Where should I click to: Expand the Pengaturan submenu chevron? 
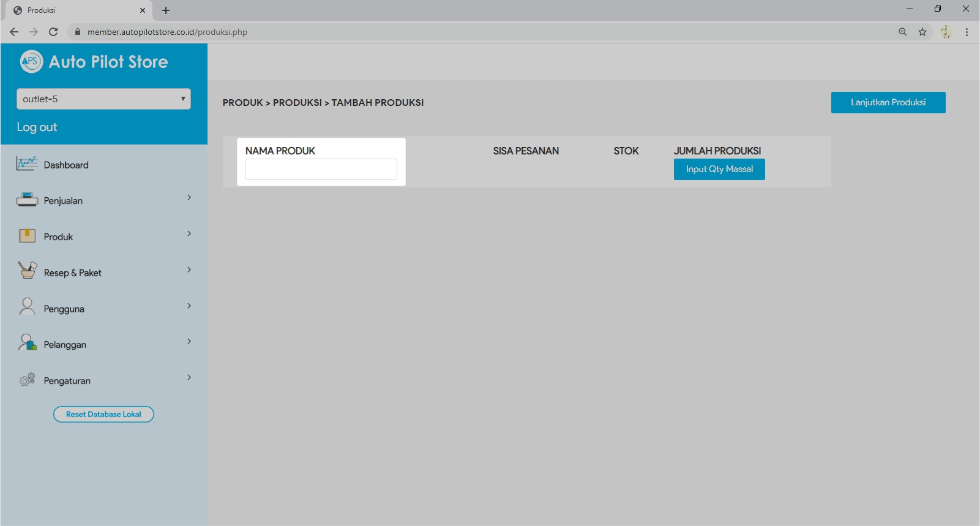[189, 377]
